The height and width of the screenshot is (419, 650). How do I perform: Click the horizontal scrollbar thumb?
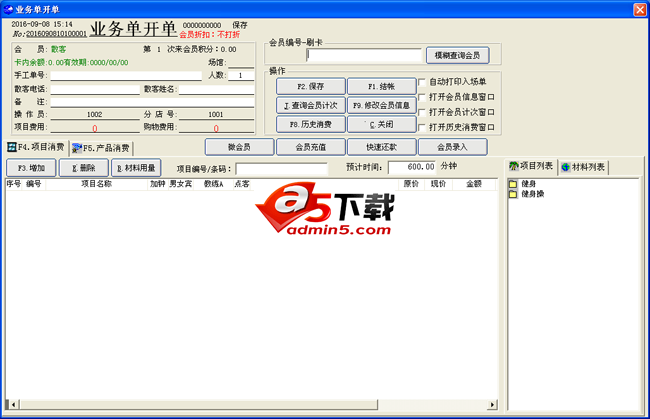199,404
